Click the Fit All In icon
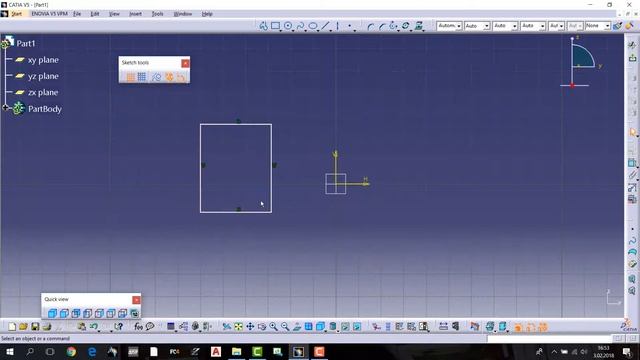This screenshot has height=360, width=640. (238, 327)
